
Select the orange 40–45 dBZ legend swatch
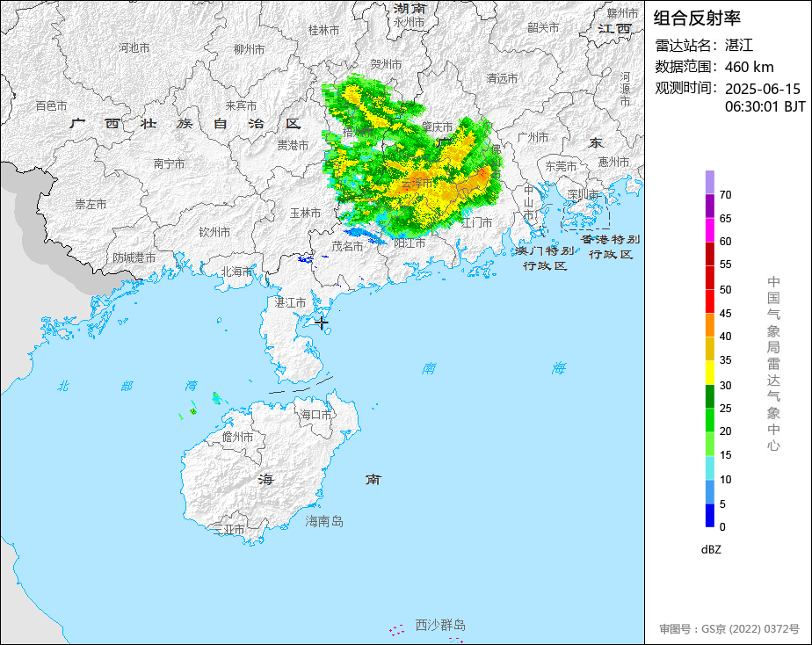(x=709, y=325)
